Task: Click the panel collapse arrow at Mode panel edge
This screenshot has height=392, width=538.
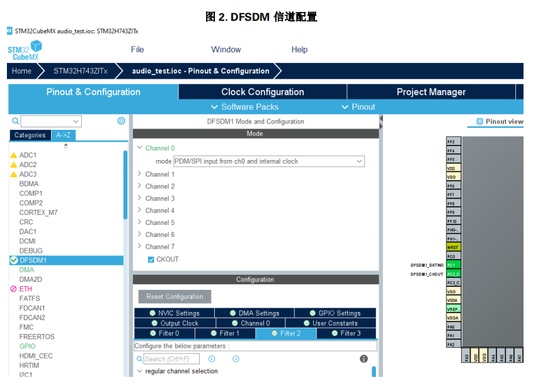Action: (381, 122)
